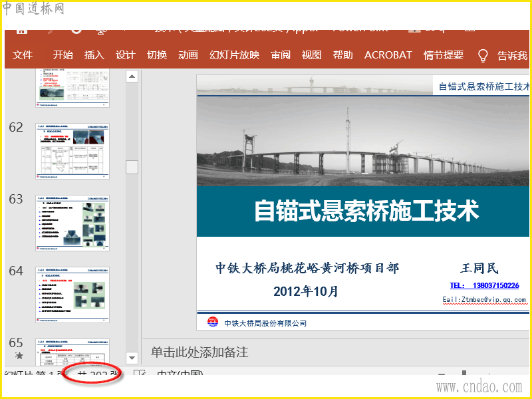This screenshot has width=532, height=399.
Task: Choose slide 64 in the thumbnail pane
Action: tap(72, 295)
